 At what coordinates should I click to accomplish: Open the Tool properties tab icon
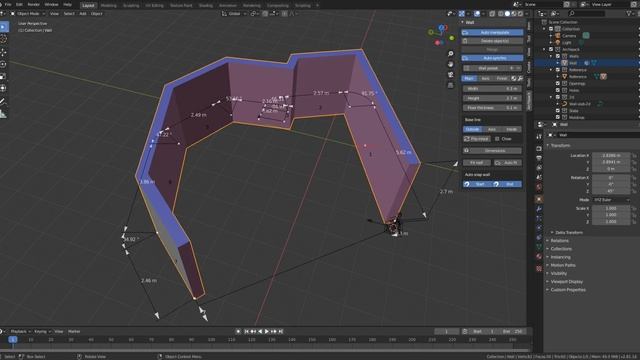539,136
